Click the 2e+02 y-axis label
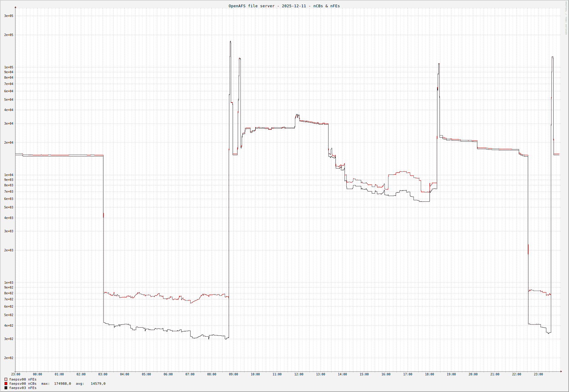Image resolution: width=569 pixels, height=392 pixels. [x=9, y=358]
